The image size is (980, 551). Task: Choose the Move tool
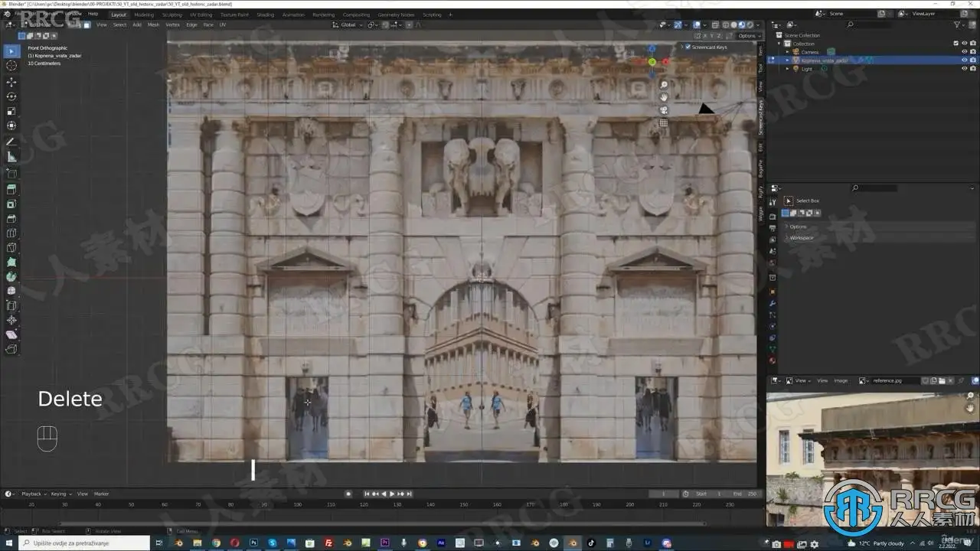coord(11,82)
